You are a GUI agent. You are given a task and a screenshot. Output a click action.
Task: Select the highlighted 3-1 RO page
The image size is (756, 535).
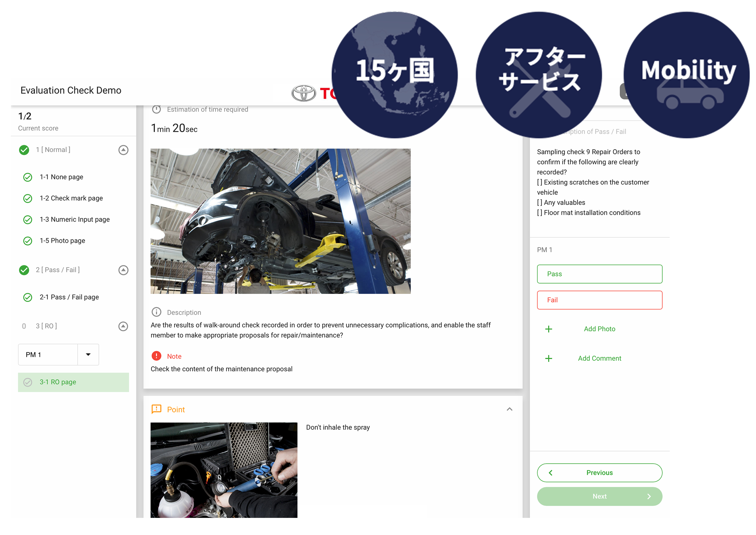73,382
